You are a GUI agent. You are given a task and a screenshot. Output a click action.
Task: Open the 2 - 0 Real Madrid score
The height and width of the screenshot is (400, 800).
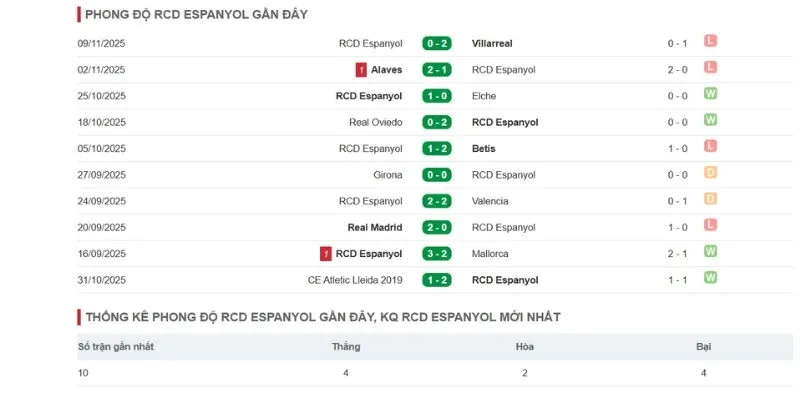tap(437, 227)
